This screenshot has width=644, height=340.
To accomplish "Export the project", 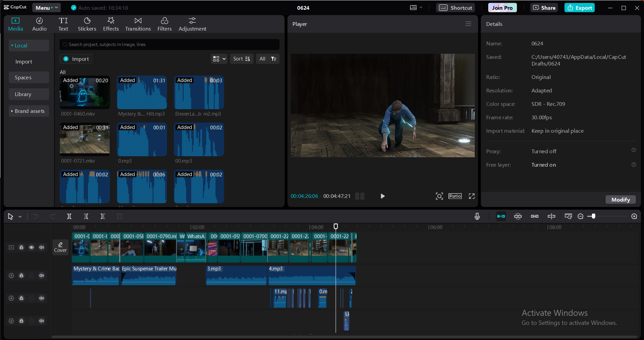I will click(x=580, y=8).
